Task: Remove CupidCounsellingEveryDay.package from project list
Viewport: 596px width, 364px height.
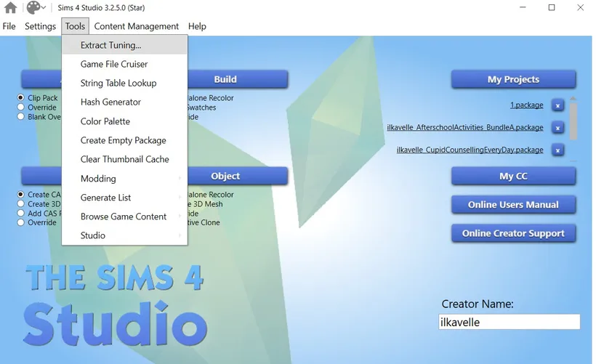Action: tap(557, 150)
